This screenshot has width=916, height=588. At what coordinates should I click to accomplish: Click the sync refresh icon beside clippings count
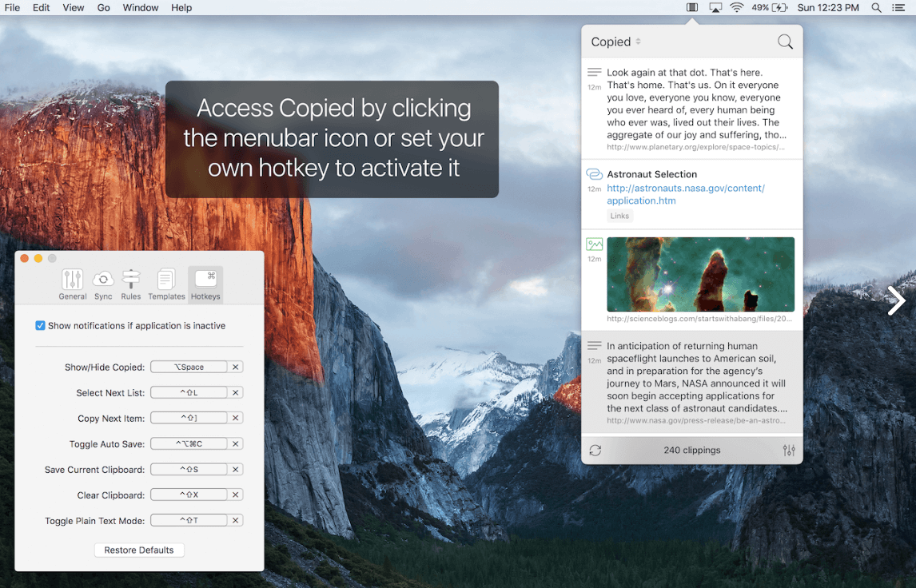click(x=595, y=451)
